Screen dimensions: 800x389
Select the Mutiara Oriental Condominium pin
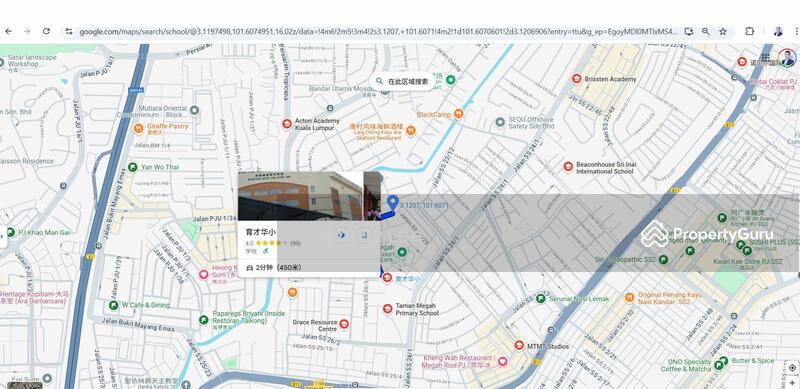(x=194, y=110)
